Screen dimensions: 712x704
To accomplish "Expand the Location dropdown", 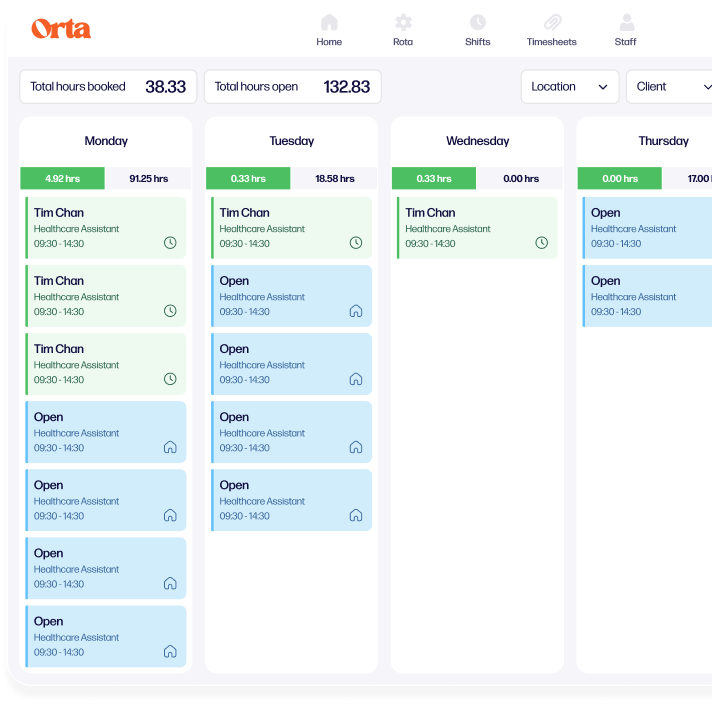I will (x=569, y=87).
